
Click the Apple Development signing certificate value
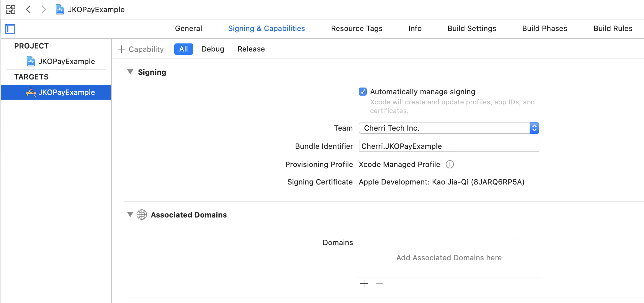click(441, 182)
